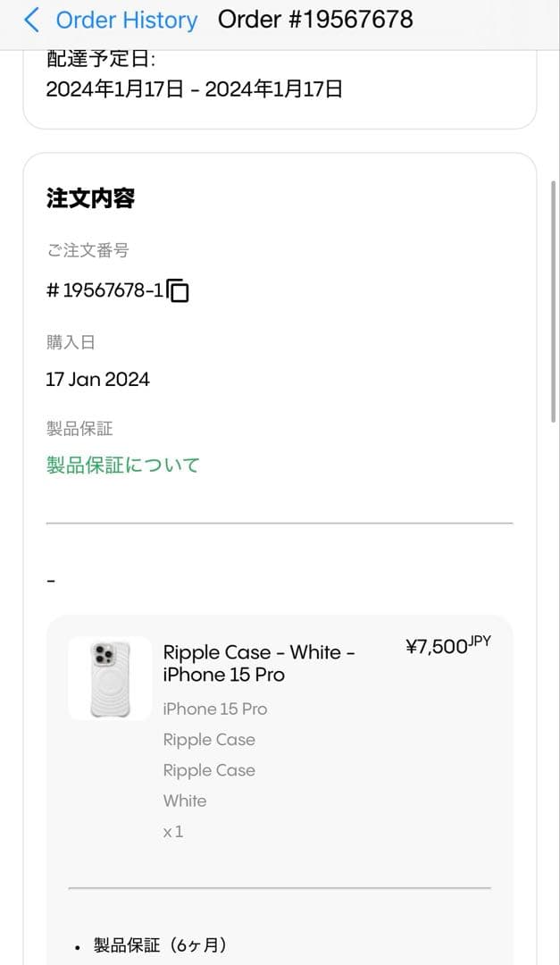
Task: Click the ¥7,500 JPY price
Action: pyautogui.click(x=447, y=646)
